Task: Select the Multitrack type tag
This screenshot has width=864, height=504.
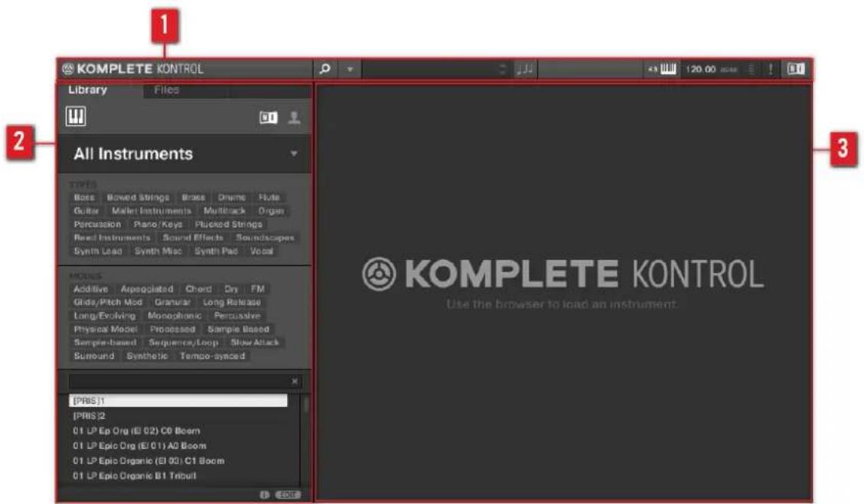Action: point(224,210)
